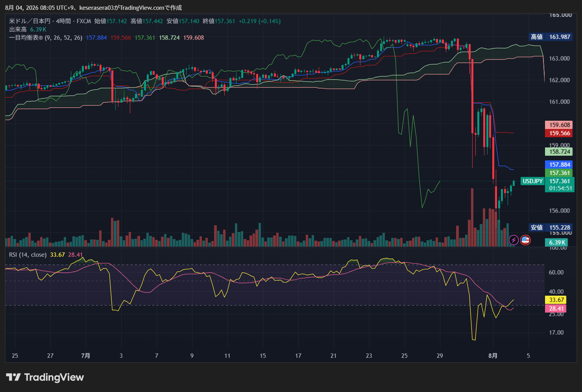
Task: Select the 出来高 volume legend label
Action: click(18, 29)
